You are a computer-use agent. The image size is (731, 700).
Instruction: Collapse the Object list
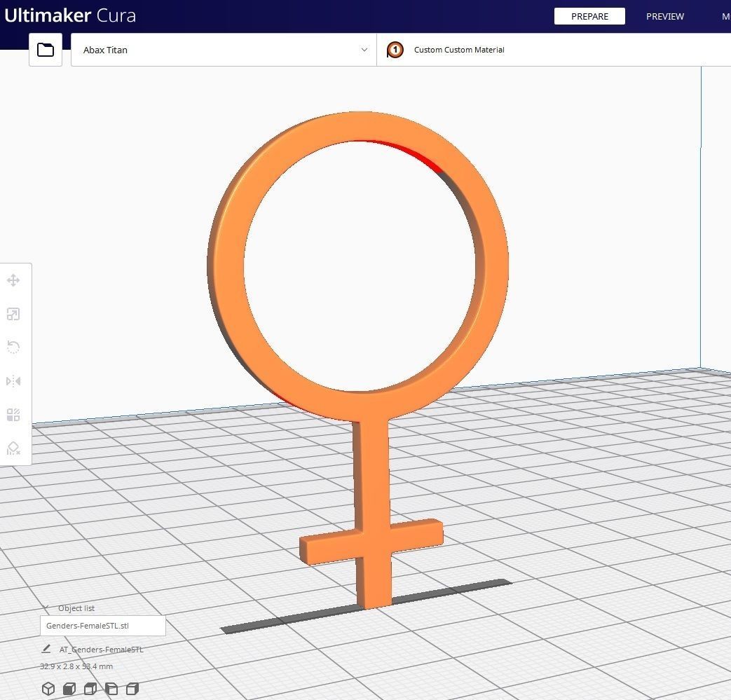(46, 608)
